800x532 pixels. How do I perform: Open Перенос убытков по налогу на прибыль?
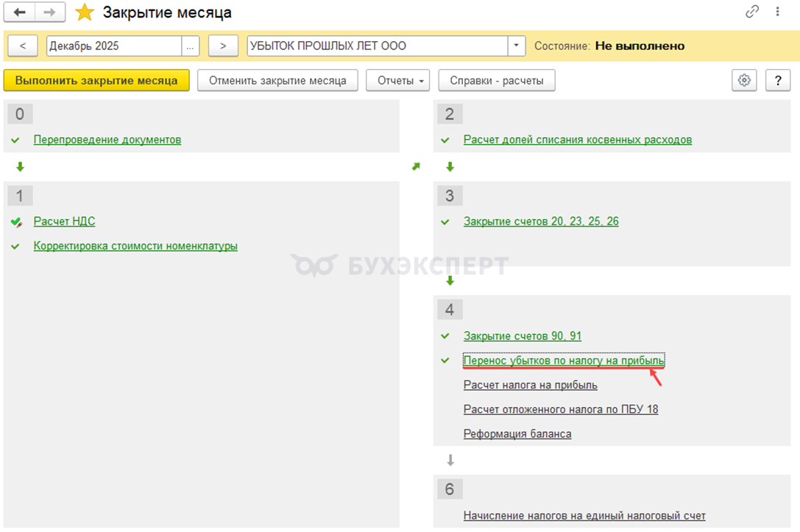point(564,361)
